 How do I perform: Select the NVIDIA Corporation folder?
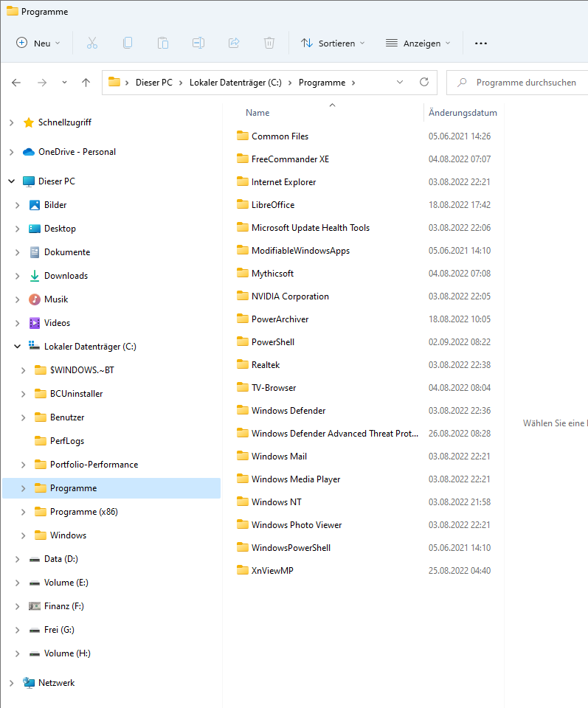tap(290, 296)
